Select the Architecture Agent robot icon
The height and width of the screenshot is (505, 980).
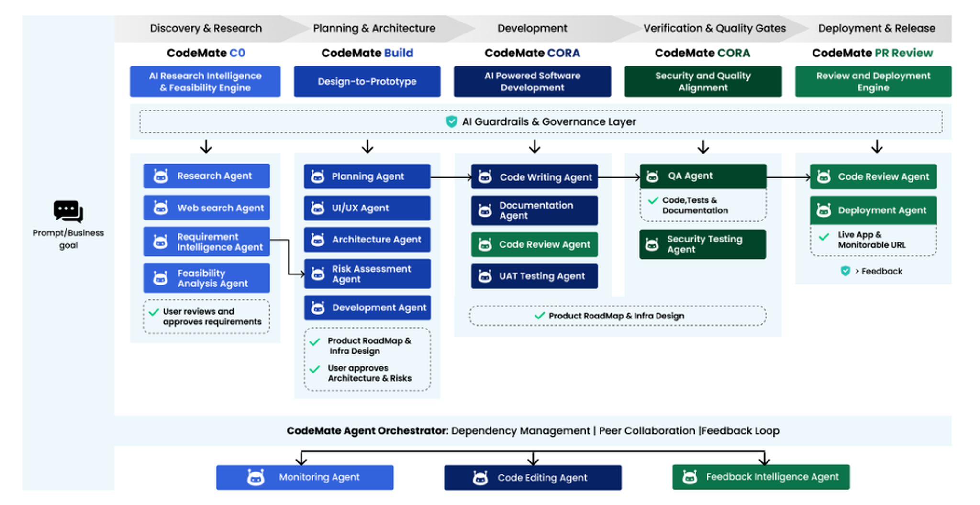(318, 240)
